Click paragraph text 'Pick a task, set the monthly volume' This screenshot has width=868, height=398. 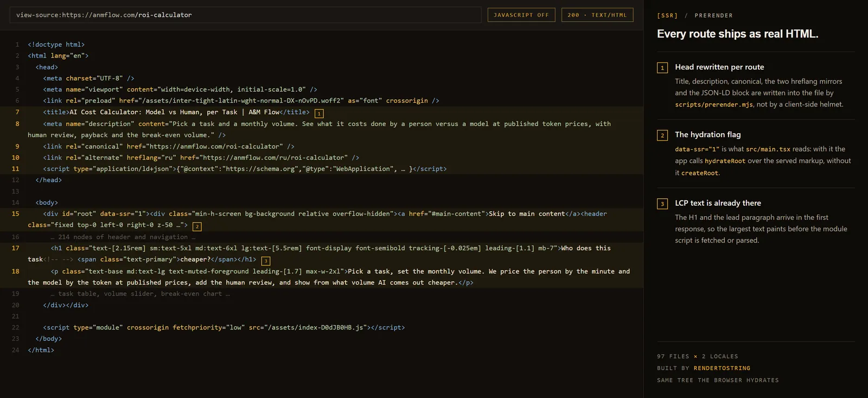pyautogui.click(x=415, y=271)
